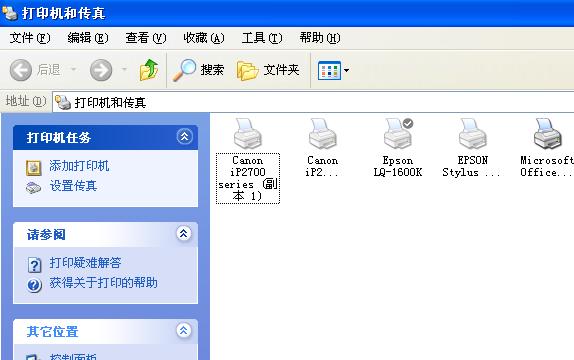Click the 其它位置 panel header

[105, 331]
